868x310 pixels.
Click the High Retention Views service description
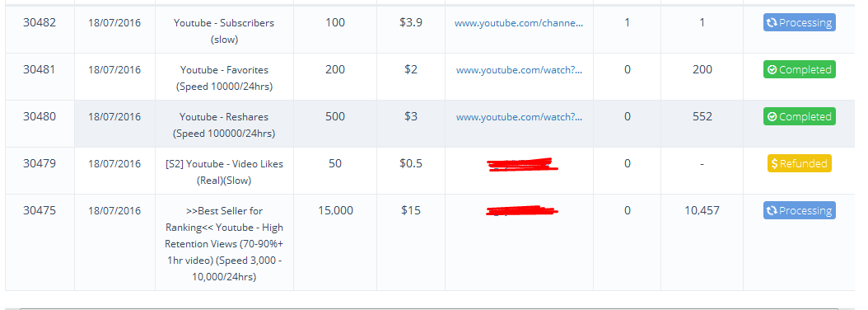(x=224, y=244)
